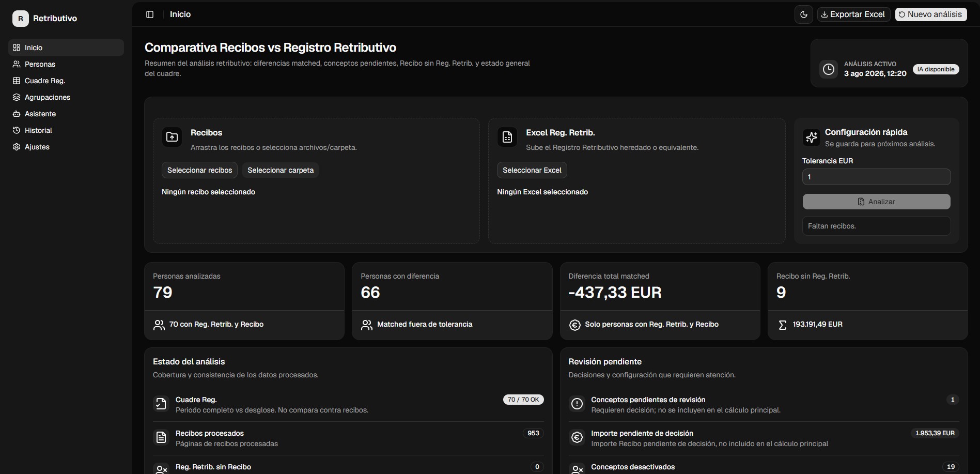Click the Análisis activo clock icon
Screen dimensions: 980x474
829,69
